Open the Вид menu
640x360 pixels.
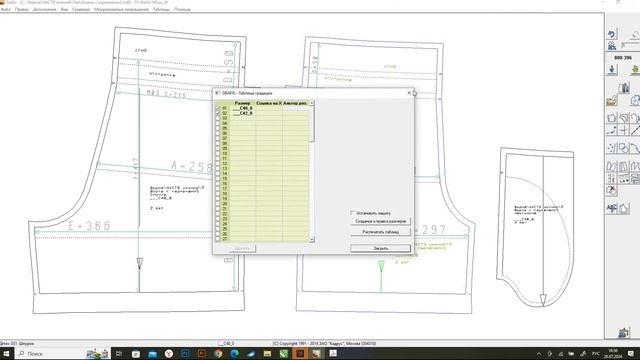coord(64,9)
